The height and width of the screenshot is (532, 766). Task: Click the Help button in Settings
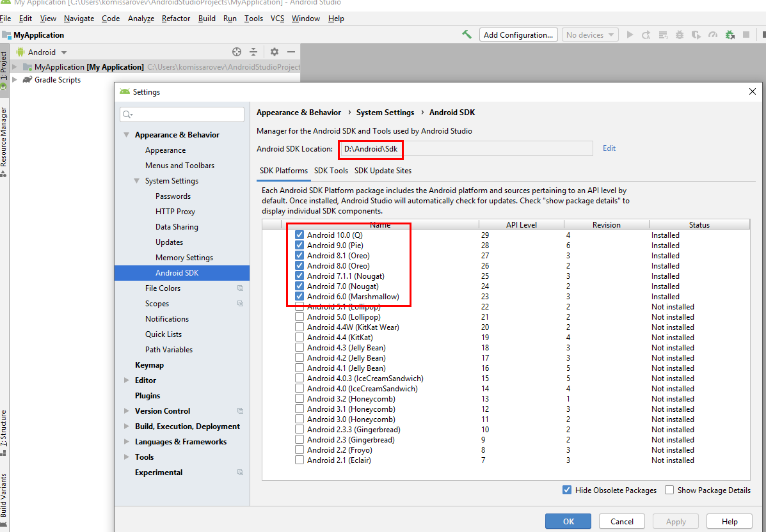[730, 521]
